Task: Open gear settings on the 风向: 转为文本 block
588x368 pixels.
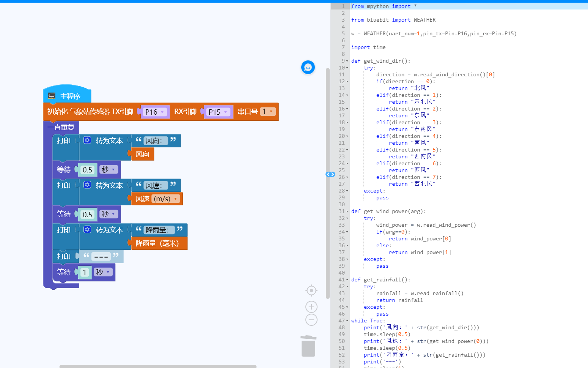Action: [x=87, y=140]
